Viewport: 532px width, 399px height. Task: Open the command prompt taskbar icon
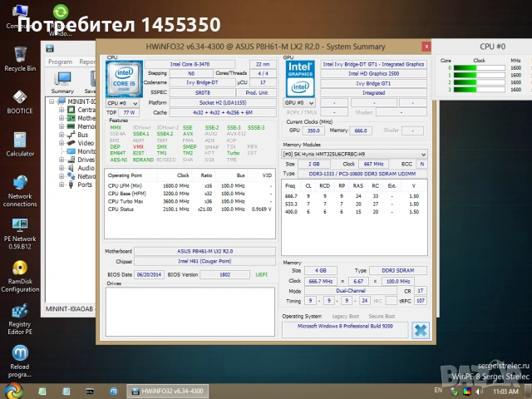click(90, 392)
